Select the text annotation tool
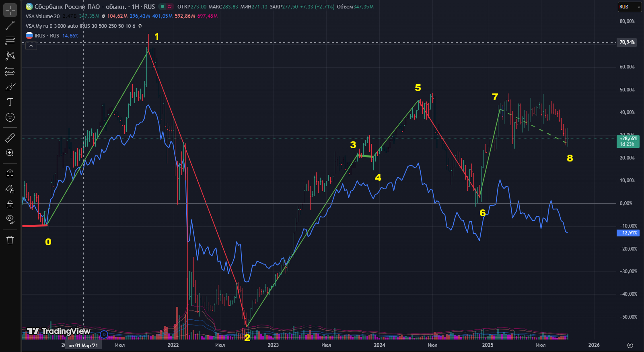This screenshot has height=352, width=644. click(10, 102)
